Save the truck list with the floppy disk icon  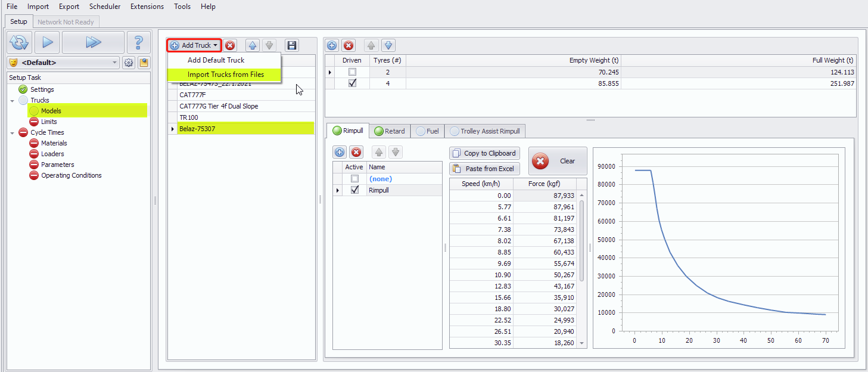(291, 45)
